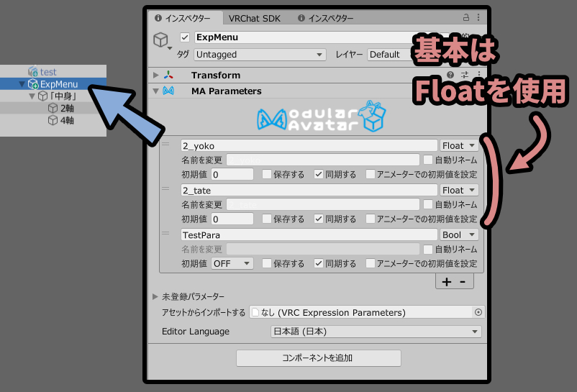This screenshot has width=577, height=392.
Task: Enable animator initial value for TestPara
Action: click(x=371, y=263)
